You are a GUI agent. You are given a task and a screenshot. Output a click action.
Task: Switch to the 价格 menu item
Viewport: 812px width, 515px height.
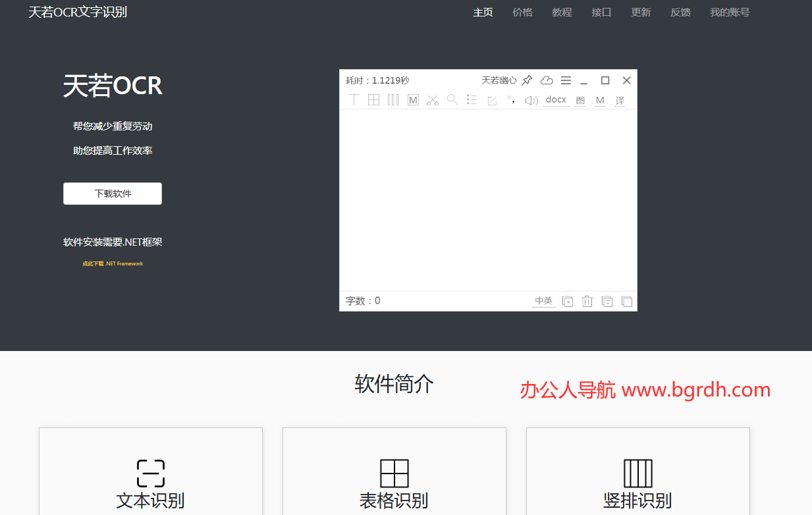coord(522,12)
